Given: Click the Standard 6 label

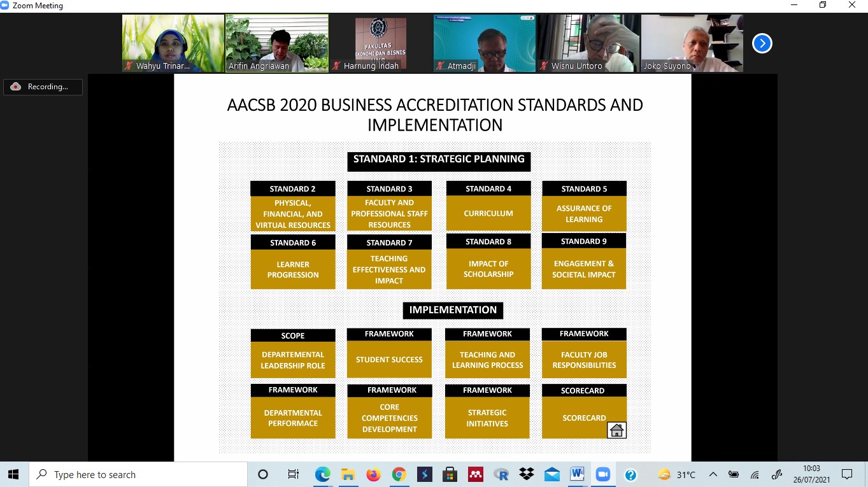Looking at the screenshot, I should click(x=293, y=243).
